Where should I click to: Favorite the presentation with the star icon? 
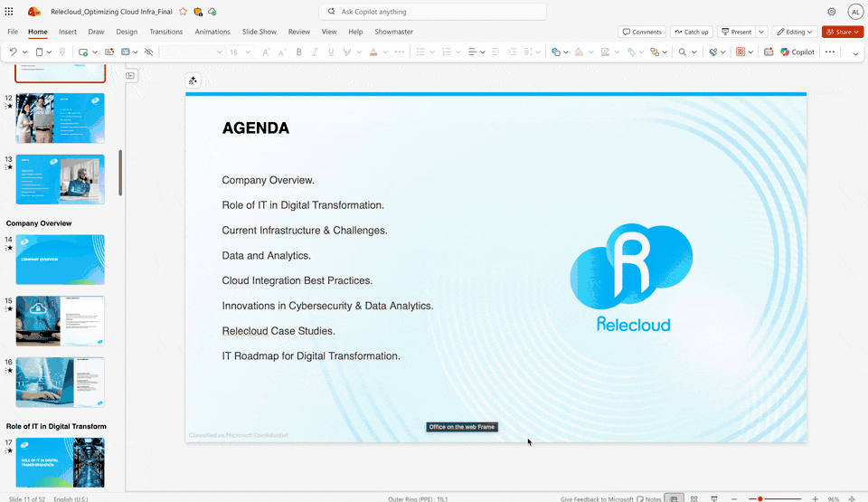click(x=184, y=11)
